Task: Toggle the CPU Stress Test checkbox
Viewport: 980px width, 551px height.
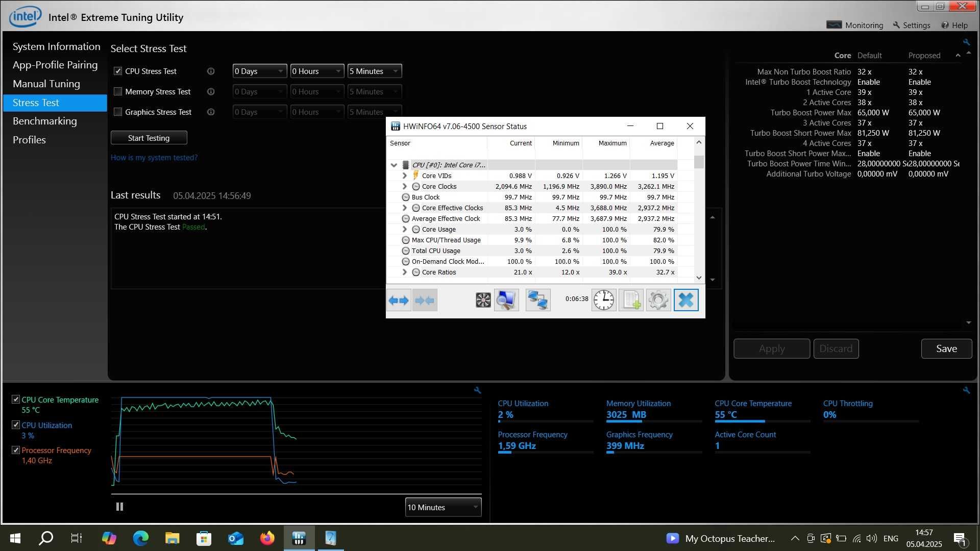Action: pos(118,71)
